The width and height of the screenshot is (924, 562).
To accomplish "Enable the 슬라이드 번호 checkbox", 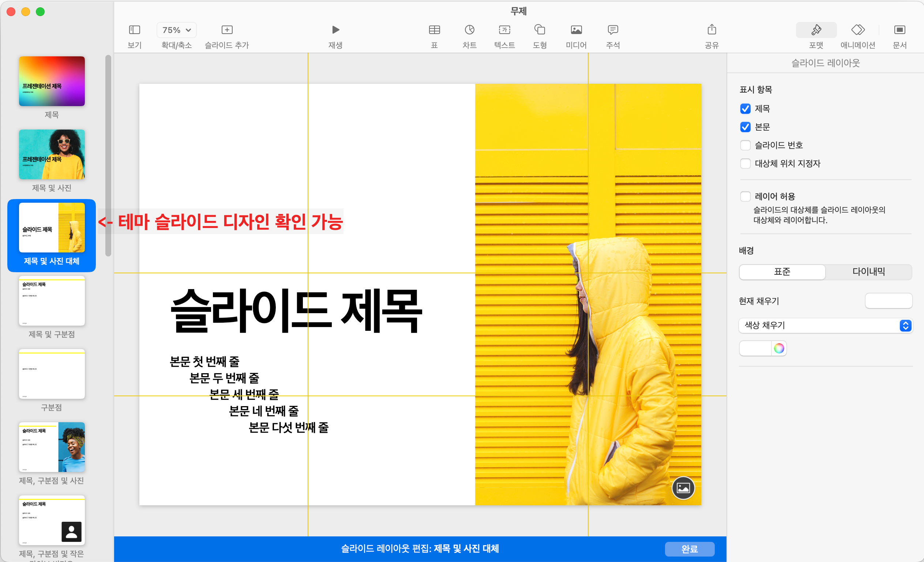I will click(745, 145).
